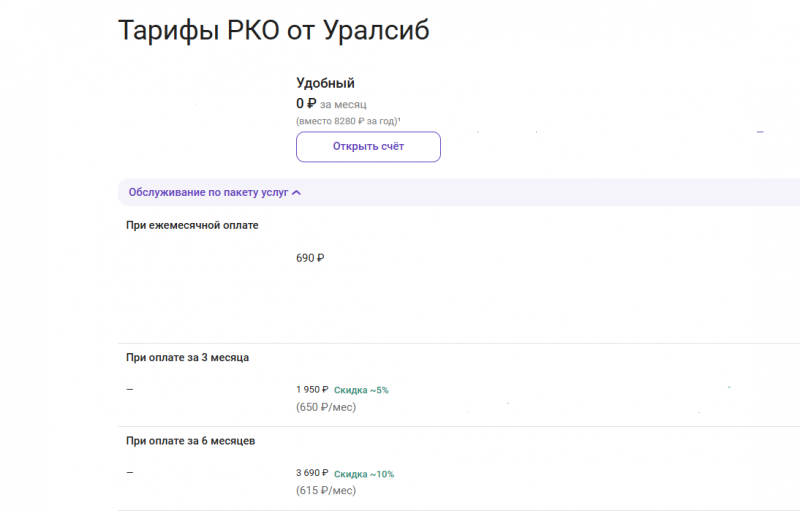This screenshot has height=511, width=800.
Task: Click the Скидка ~5% discount badge
Action: point(361,390)
